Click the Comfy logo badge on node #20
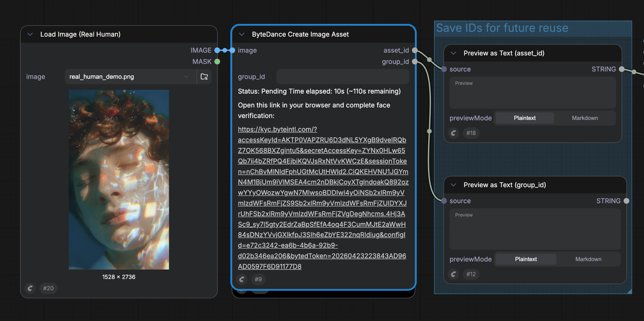The width and height of the screenshot is (644, 321). 30,288
